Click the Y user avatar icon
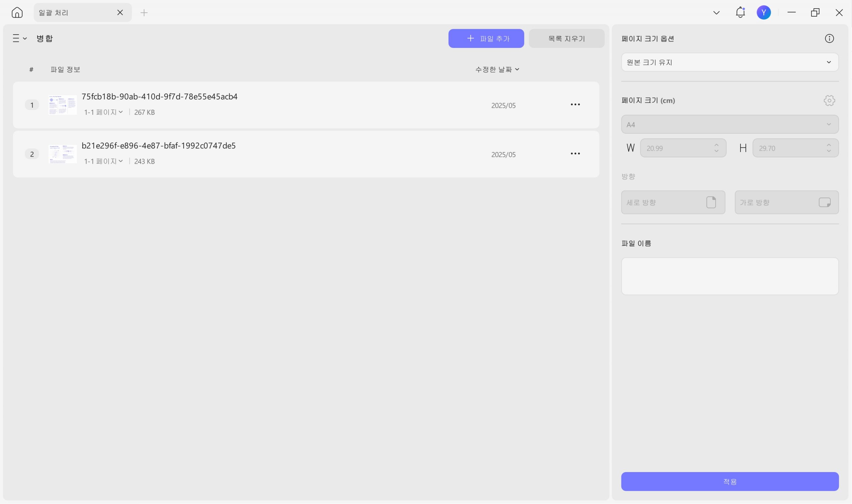The image size is (852, 504). click(763, 13)
